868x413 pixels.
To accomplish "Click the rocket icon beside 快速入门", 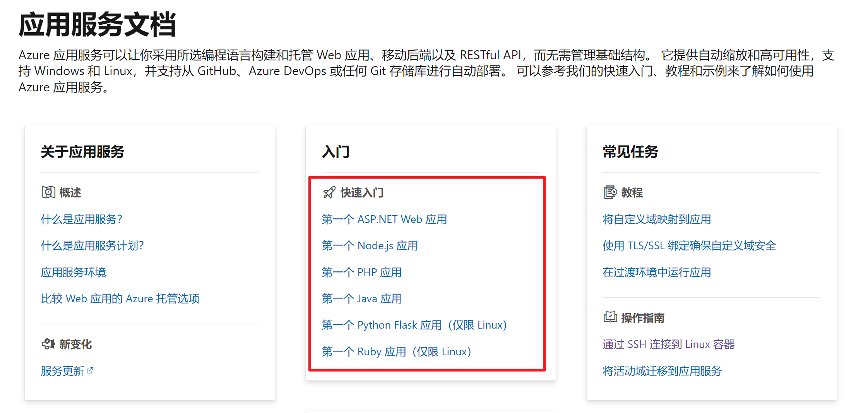I will pyautogui.click(x=329, y=192).
